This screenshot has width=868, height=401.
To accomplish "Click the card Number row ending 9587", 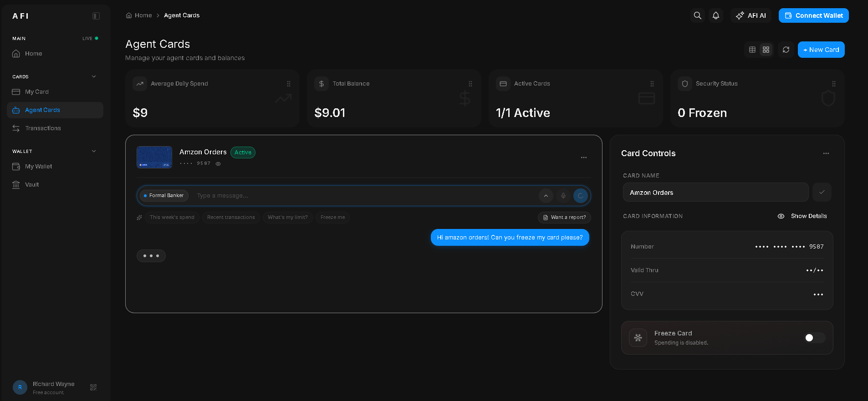I will 727,247.
